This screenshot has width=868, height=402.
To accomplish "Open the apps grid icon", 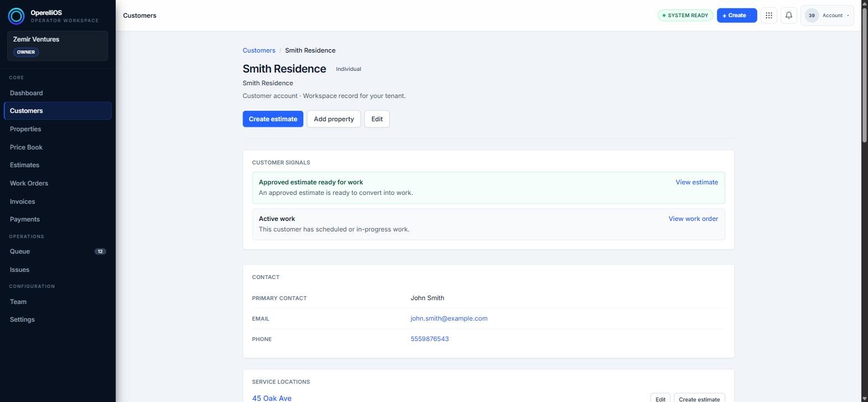I will click(769, 16).
